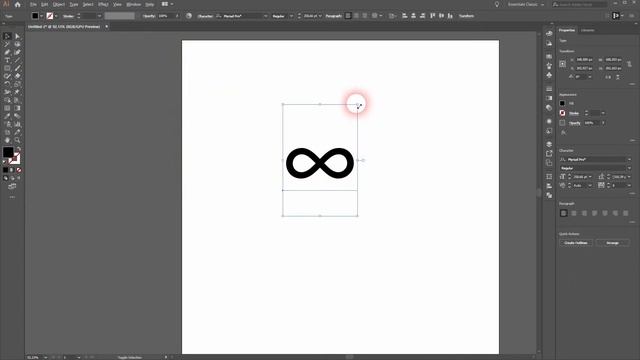The height and width of the screenshot is (360, 640).
Task: Toggle align left paragraph button in control bar
Action: tap(348, 16)
